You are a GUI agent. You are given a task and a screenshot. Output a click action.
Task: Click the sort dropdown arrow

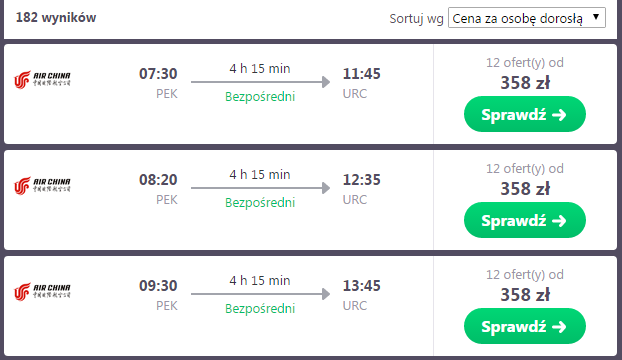(595, 17)
